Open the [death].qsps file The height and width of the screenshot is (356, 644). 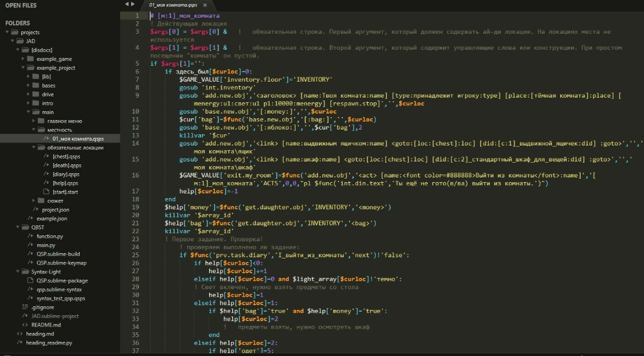point(67,165)
